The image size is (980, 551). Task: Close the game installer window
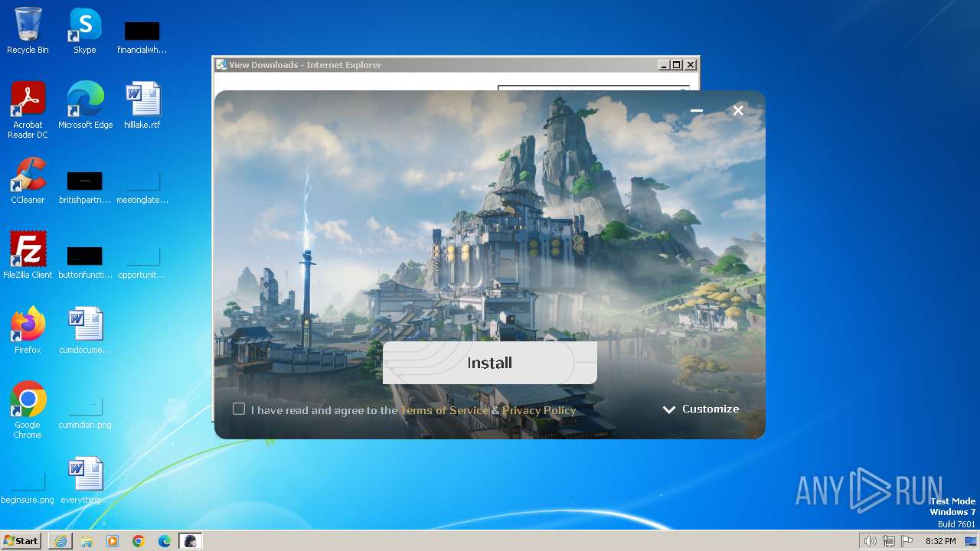point(738,110)
